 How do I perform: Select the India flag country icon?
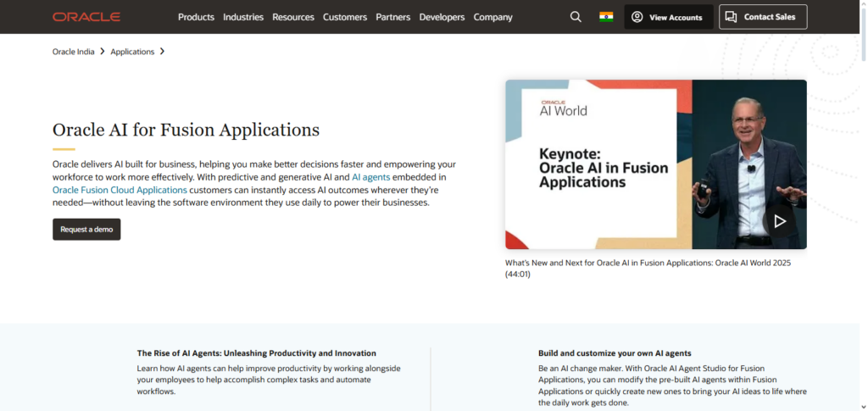[x=605, y=17]
